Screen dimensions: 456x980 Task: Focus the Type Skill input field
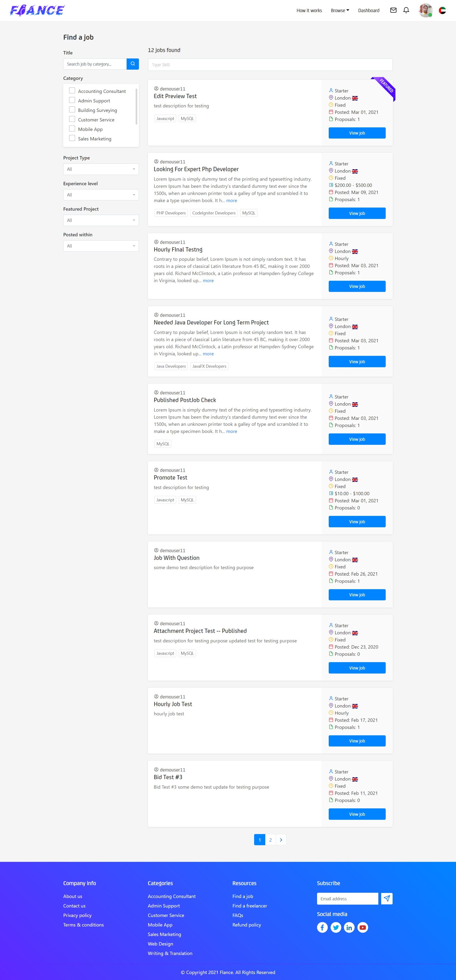[270, 65]
